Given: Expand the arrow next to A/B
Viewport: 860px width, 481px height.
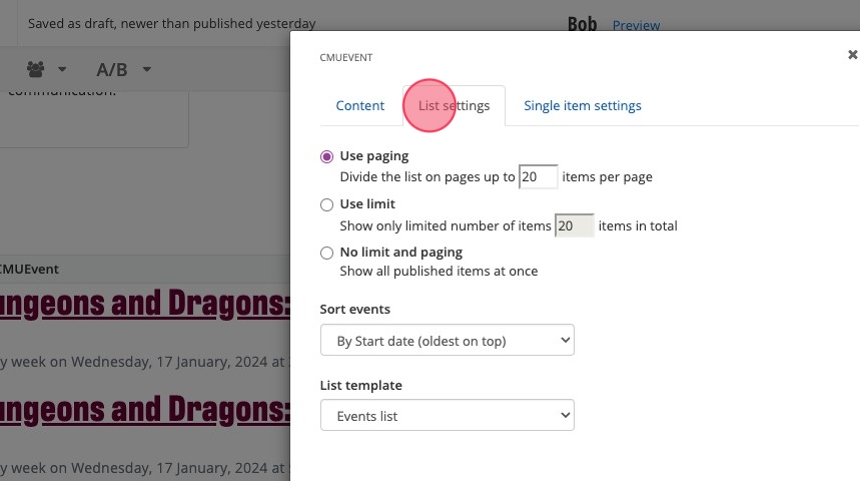Looking at the screenshot, I should [147, 70].
